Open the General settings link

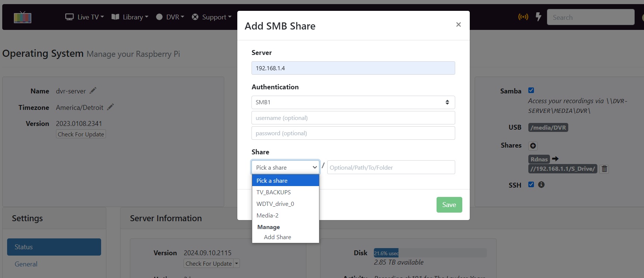pos(26,264)
